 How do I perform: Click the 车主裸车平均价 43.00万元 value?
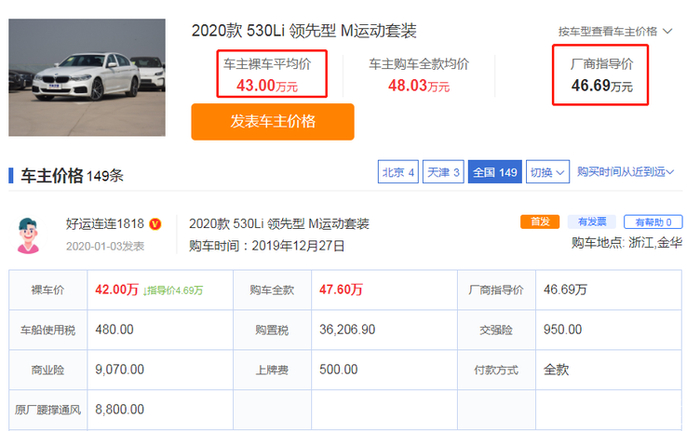click(267, 85)
